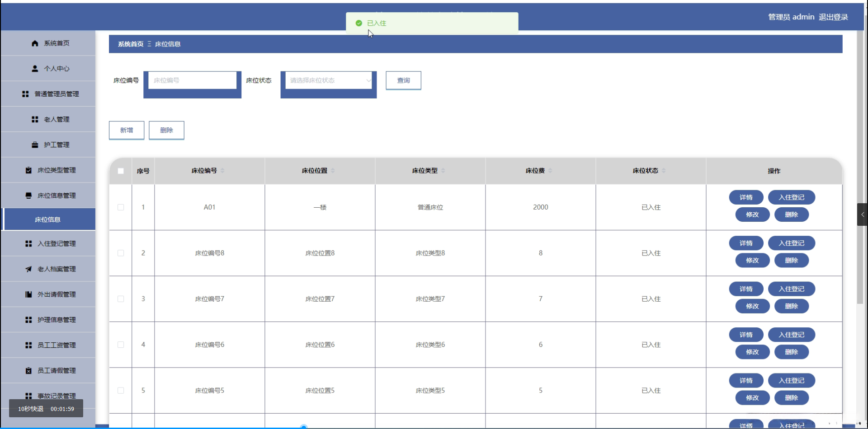
Task: Expand 护工管理 sidebar menu
Action: pos(48,145)
